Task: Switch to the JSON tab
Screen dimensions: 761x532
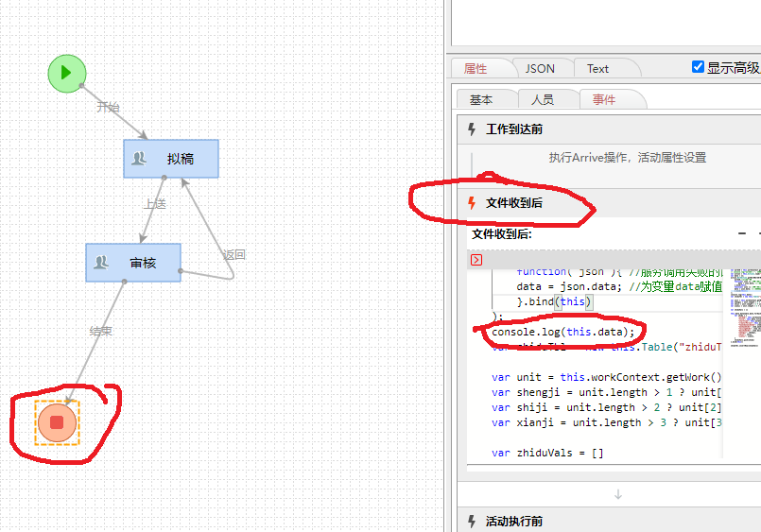Action: 540,68
